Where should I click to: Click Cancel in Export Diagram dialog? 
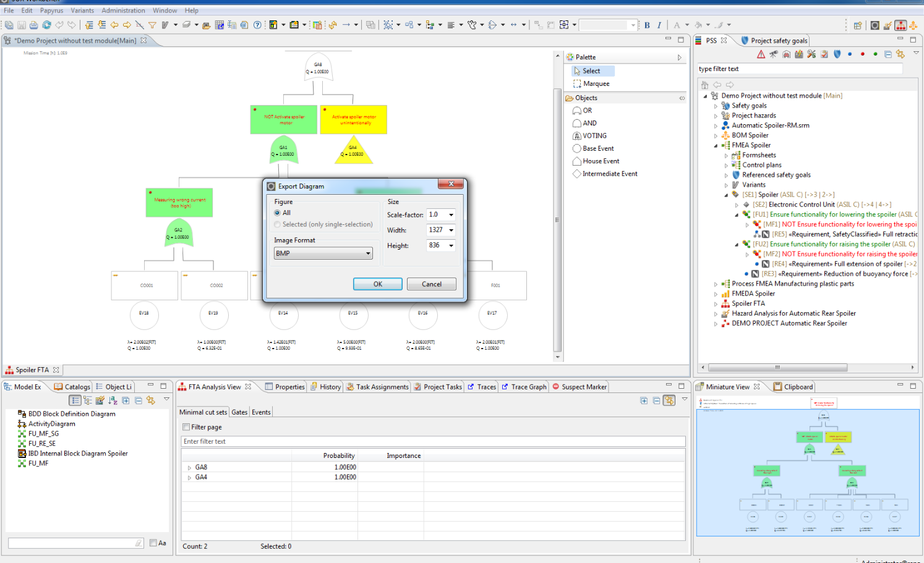431,284
